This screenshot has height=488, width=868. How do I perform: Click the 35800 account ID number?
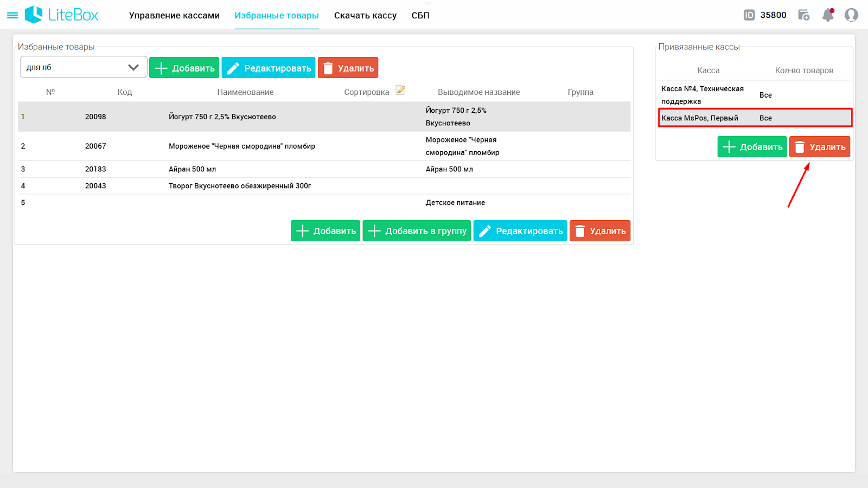pos(773,15)
